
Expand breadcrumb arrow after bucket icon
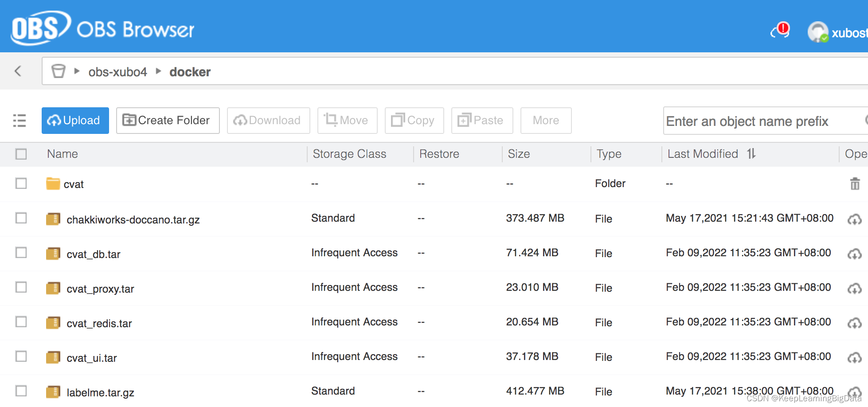tap(77, 71)
